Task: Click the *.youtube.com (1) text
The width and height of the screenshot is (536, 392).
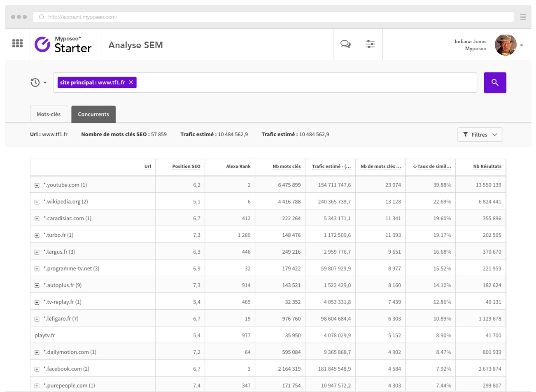Action: coord(65,185)
